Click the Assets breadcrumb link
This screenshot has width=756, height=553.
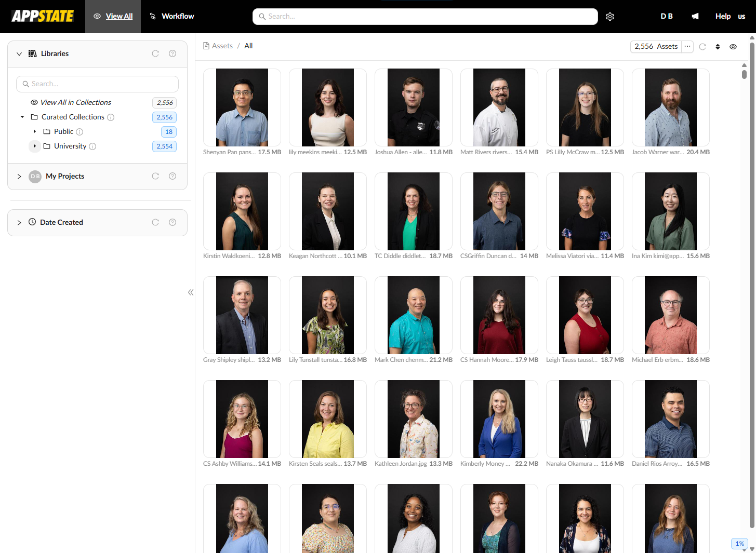(x=222, y=46)
